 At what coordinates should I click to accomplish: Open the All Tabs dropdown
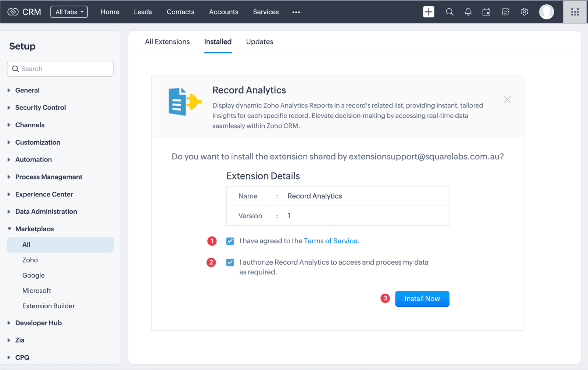point(69,12)
